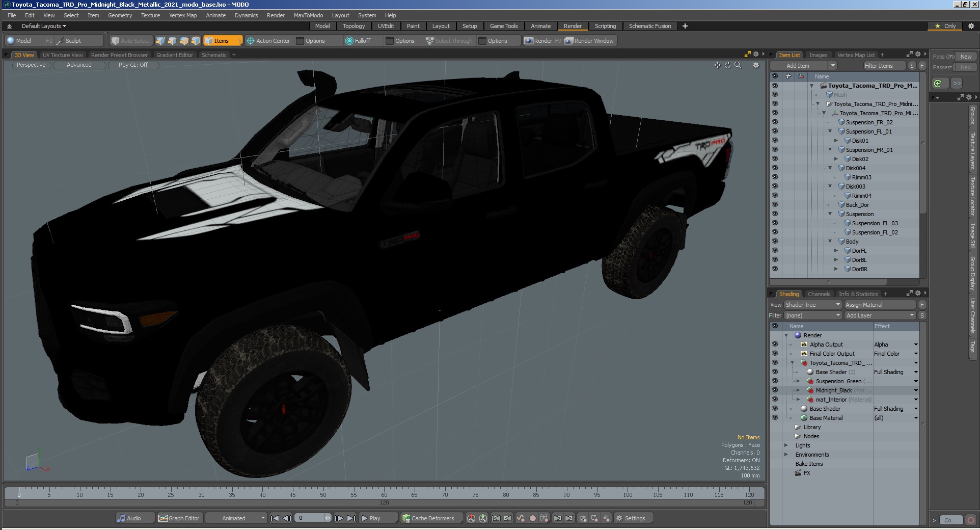The width and height of the screenshot is (980, 530).
Task: Open timeline Settings
Action: 633,518
